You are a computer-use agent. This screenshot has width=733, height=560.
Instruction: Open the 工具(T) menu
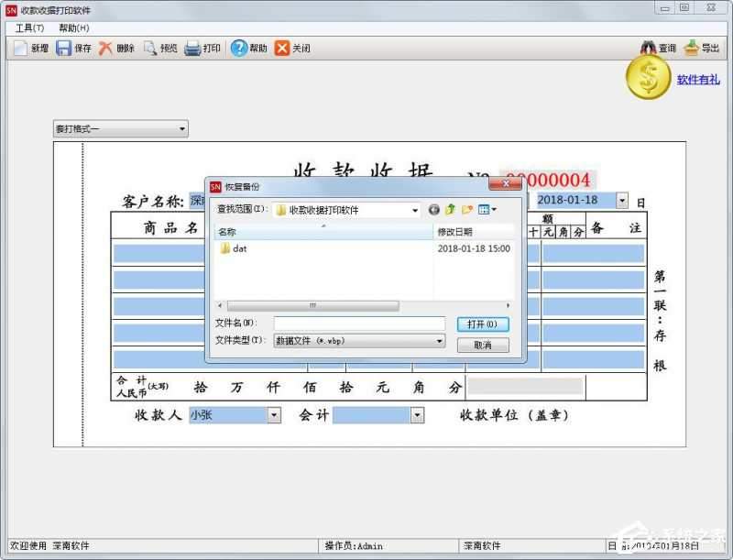[x=29, y=28]
